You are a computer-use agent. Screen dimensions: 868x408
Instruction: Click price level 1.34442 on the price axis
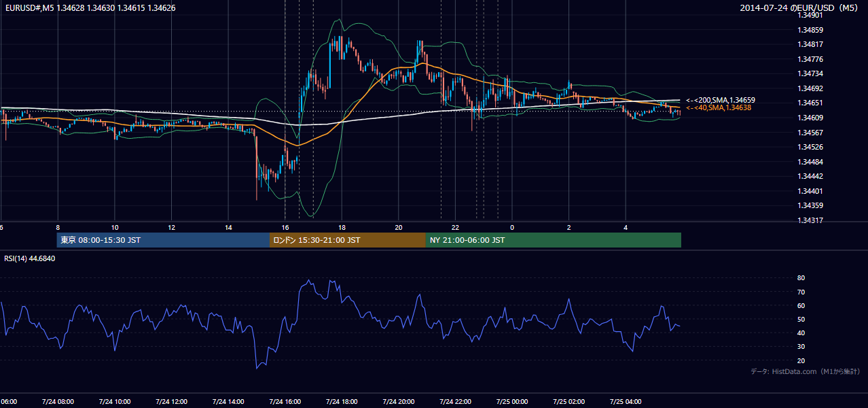pyautogui.click(x=811, y=176)
